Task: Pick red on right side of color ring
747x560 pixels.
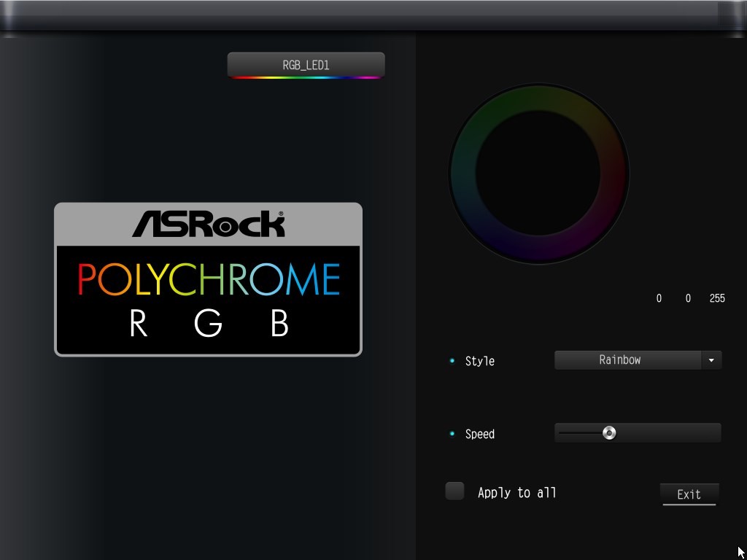Action: pyautogui.click(x=614, y=174)
